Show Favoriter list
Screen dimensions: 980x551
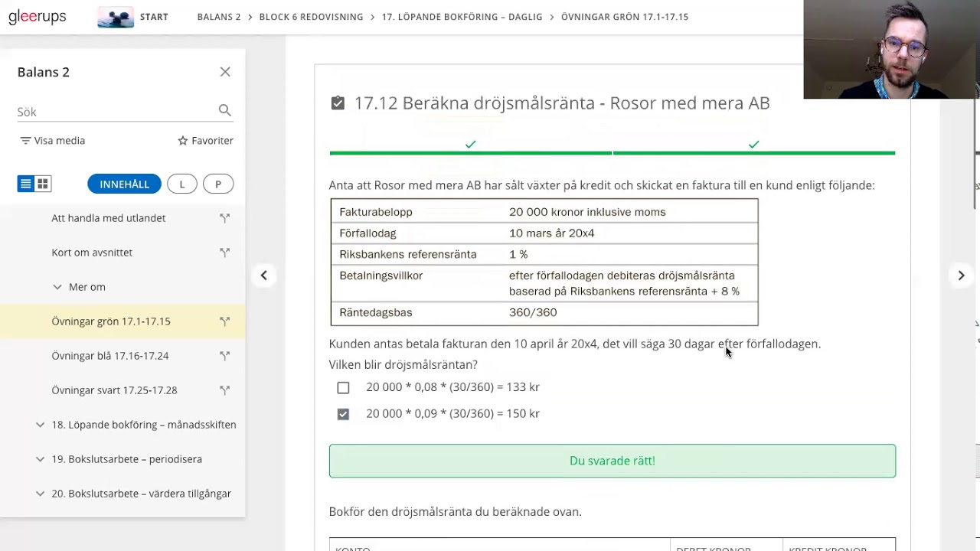point(205,141)
